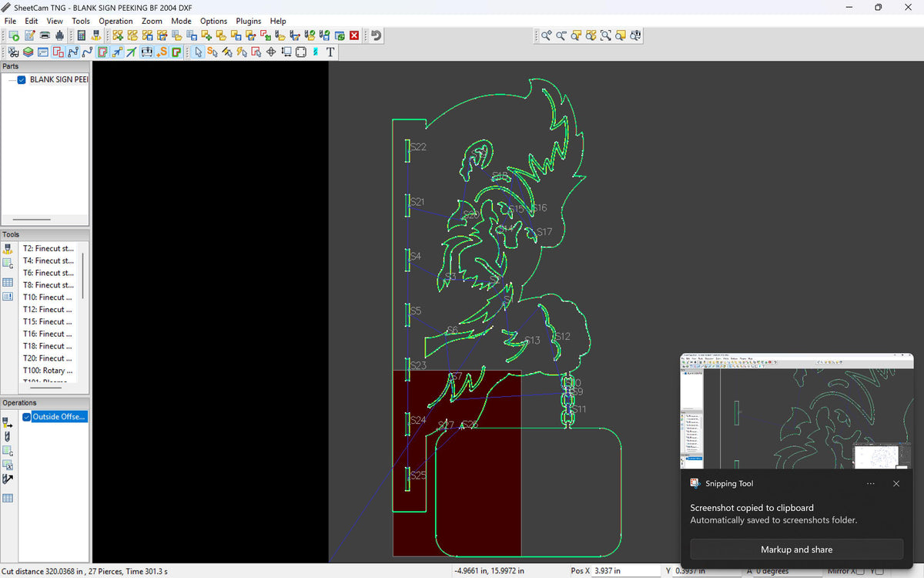Click the move crosshair arrows tool
Screen dimensions: 924x578
coord(271,52)
